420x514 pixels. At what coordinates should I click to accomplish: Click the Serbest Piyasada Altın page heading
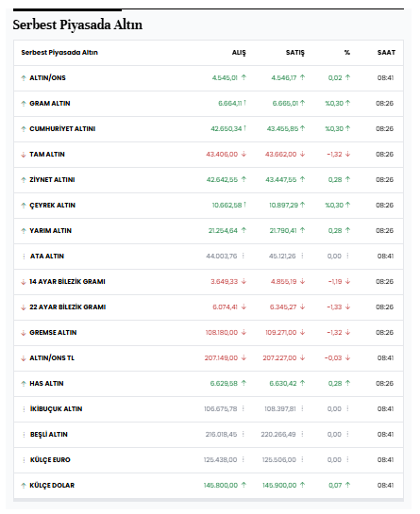[x=77, y=25]
